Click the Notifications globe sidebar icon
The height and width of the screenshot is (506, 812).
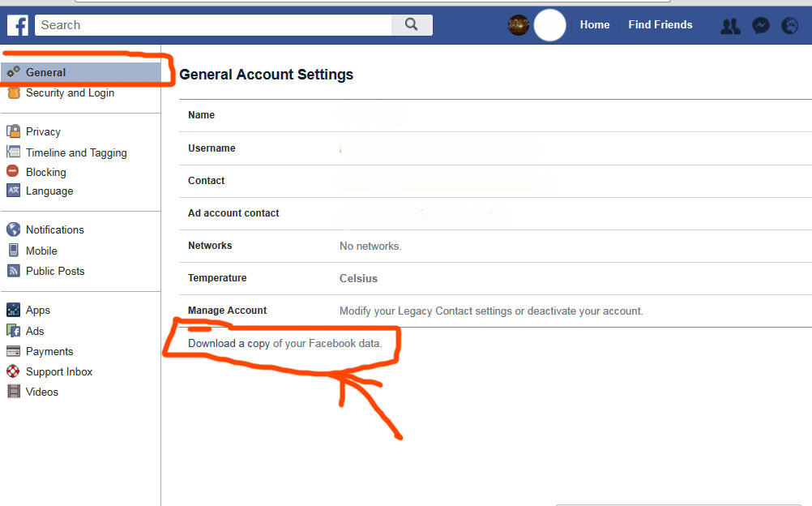click(14, 229)
